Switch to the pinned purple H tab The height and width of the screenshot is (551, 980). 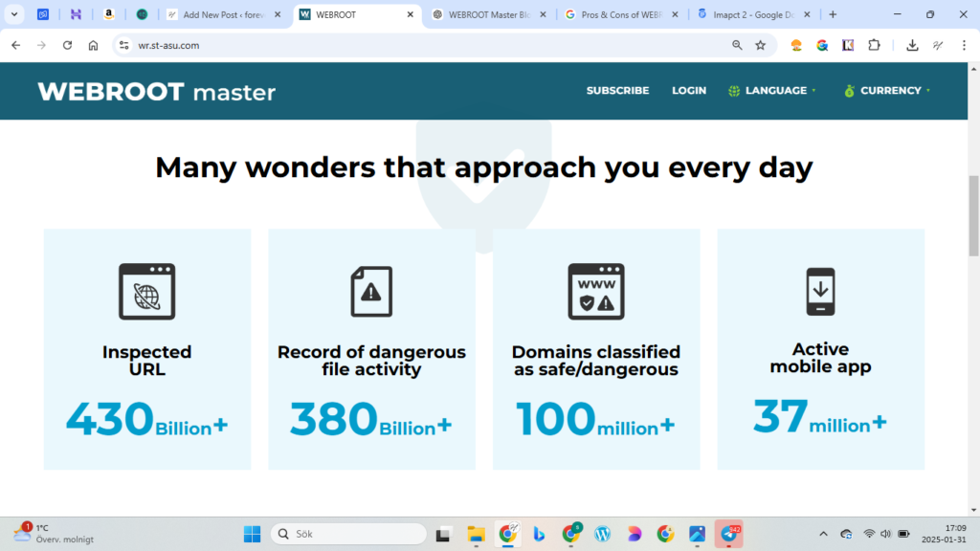(x=76, y=14)
